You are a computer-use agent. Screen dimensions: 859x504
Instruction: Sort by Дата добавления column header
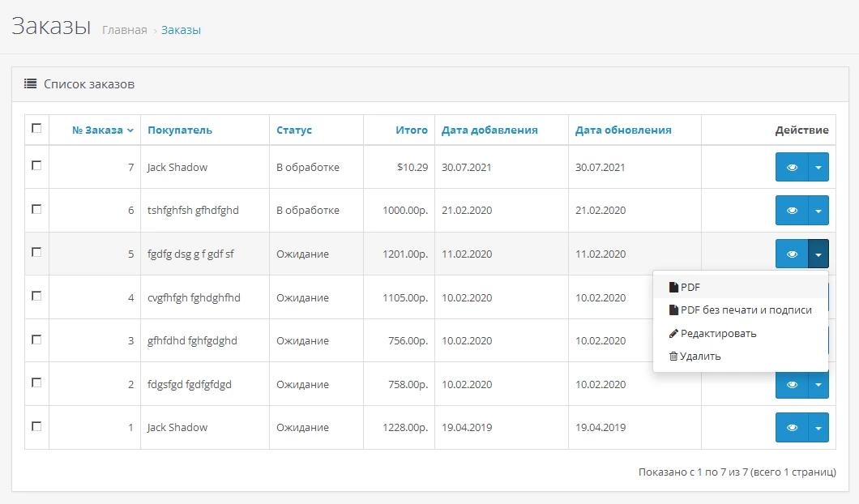pos(489,130)
